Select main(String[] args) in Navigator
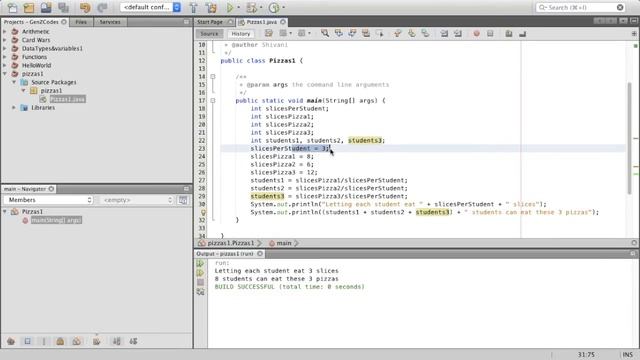 tap(56, 220)
